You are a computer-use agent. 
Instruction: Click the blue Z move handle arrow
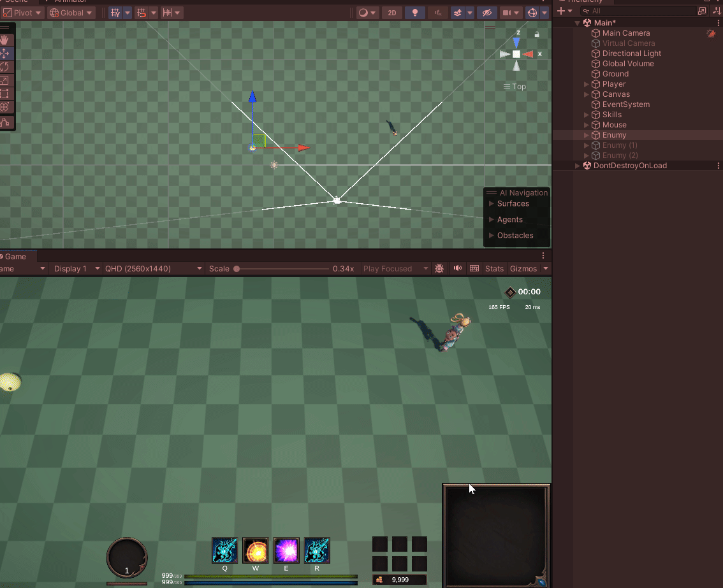[x=252, y=96]
